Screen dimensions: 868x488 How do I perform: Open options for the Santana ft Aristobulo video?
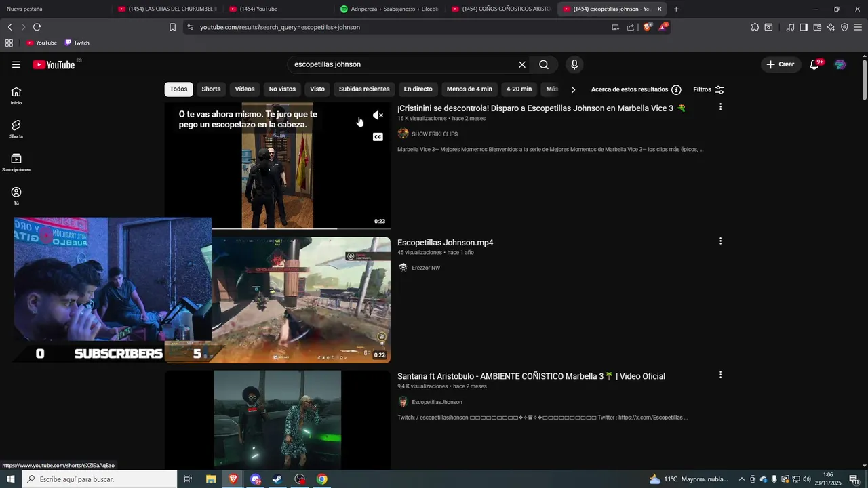point(720,375)
